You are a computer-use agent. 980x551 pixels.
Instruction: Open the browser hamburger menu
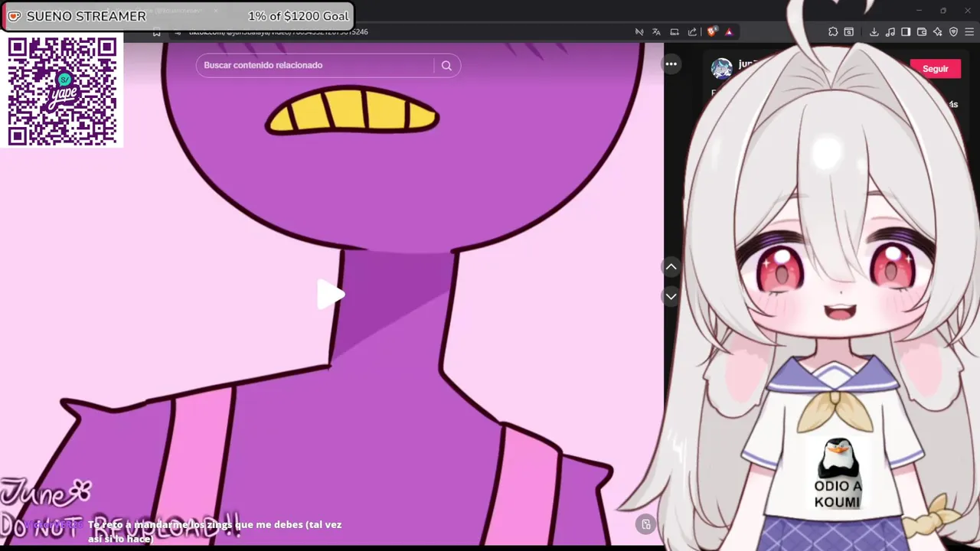tap(969, 32)
